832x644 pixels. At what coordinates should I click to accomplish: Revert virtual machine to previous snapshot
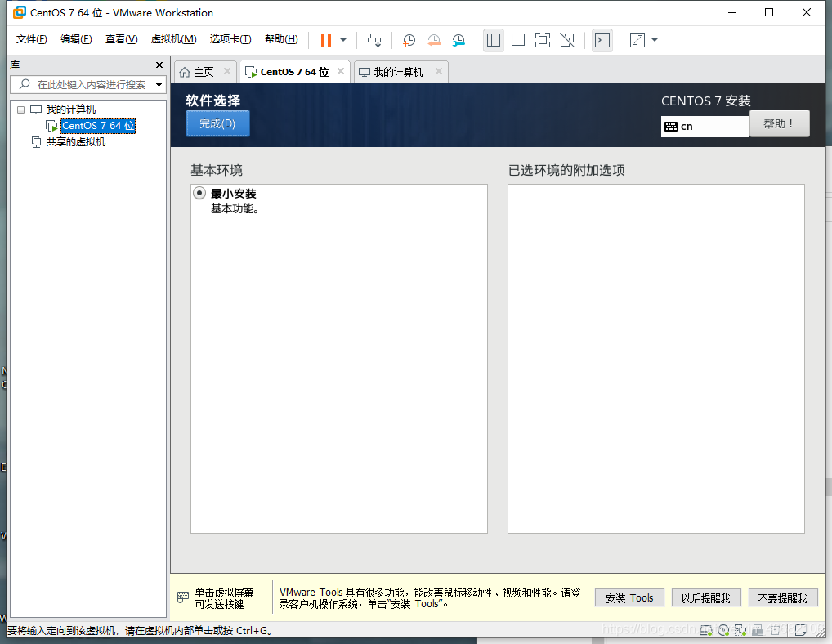433,40
